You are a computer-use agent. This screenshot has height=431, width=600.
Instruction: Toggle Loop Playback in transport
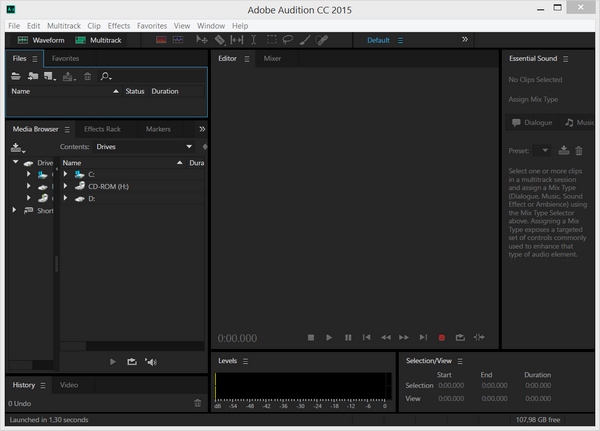460,337
